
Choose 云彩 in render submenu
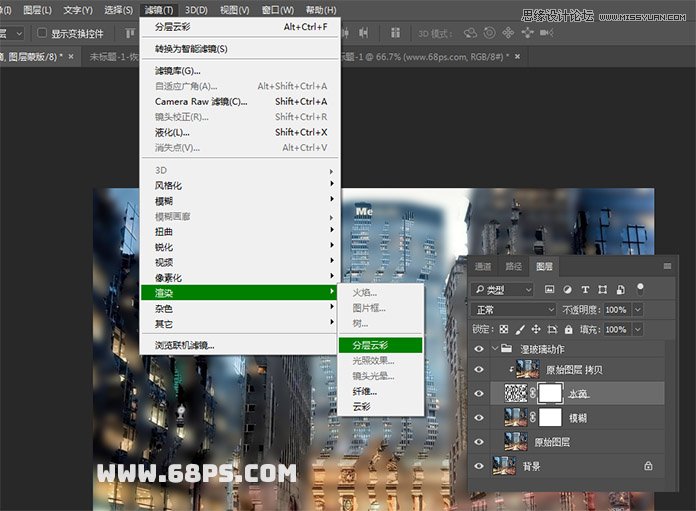coord(380,406)
